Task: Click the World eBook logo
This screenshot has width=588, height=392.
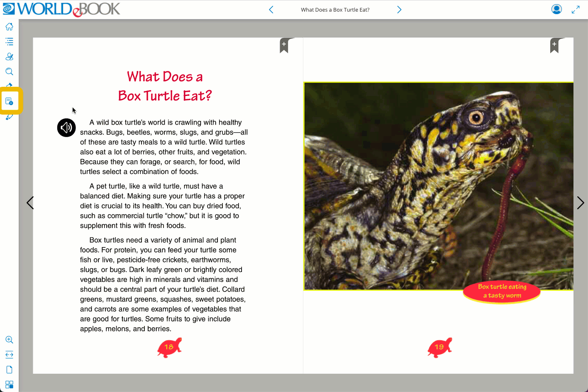Action: point(61,9)
